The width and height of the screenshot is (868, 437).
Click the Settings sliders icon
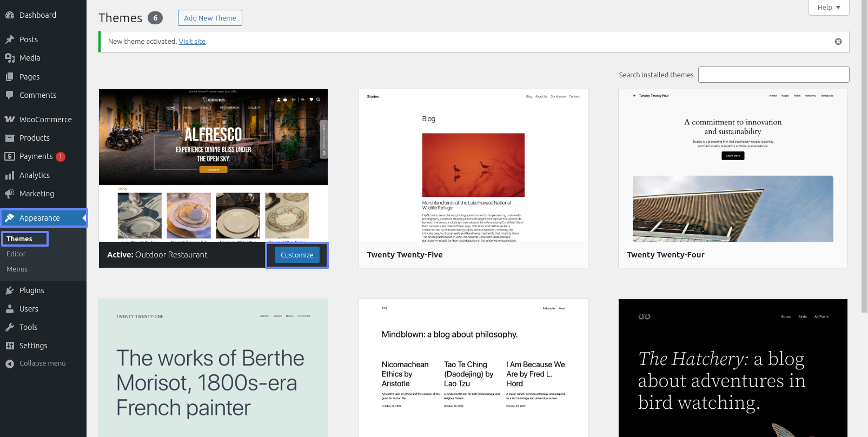[10, 346]
